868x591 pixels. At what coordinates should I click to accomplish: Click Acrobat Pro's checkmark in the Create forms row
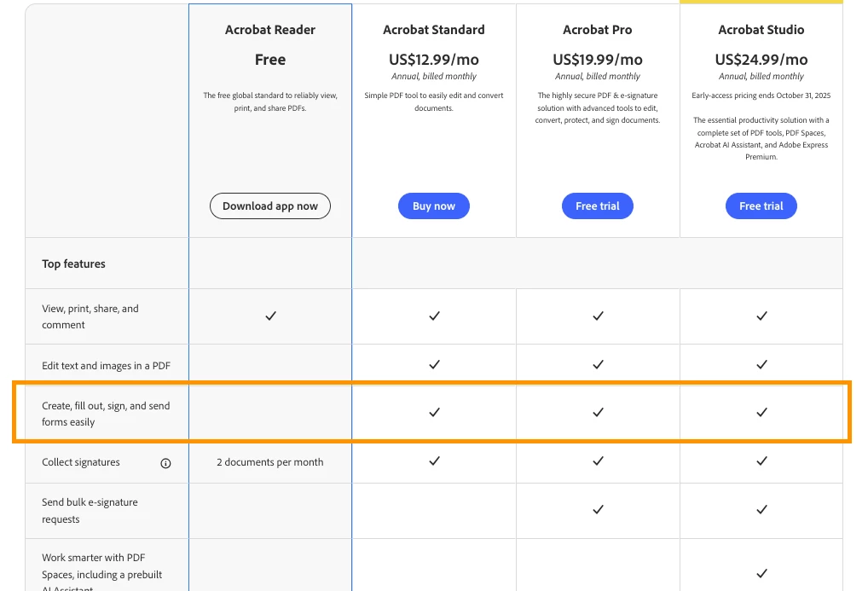click(598, 412)
